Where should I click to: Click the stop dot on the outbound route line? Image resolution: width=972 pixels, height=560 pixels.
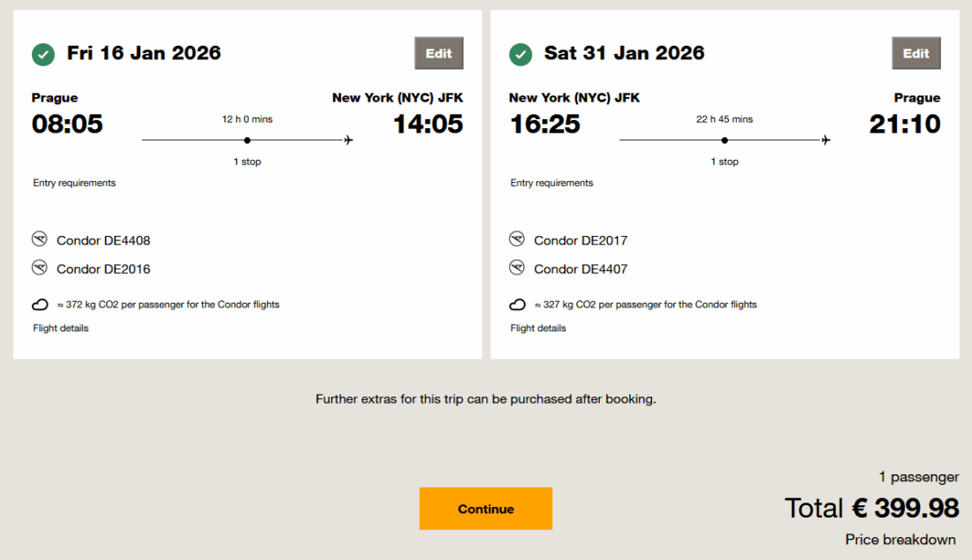click(247, 140)
